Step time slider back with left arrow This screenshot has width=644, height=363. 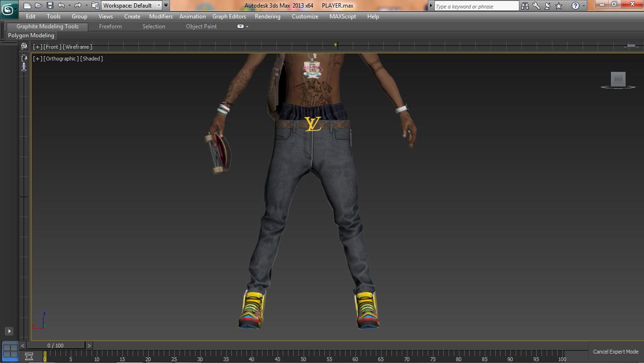(x=23, y=346)
